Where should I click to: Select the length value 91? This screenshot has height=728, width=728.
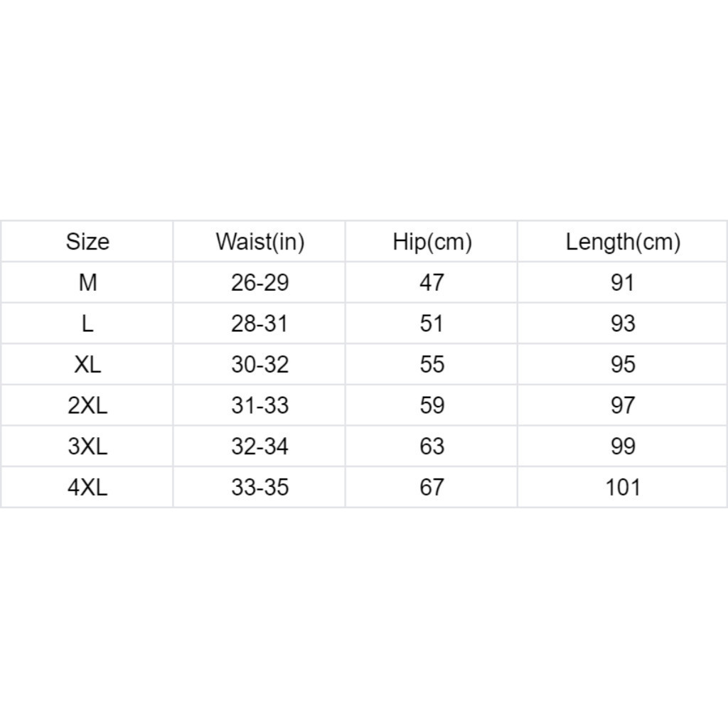point(623,283)
